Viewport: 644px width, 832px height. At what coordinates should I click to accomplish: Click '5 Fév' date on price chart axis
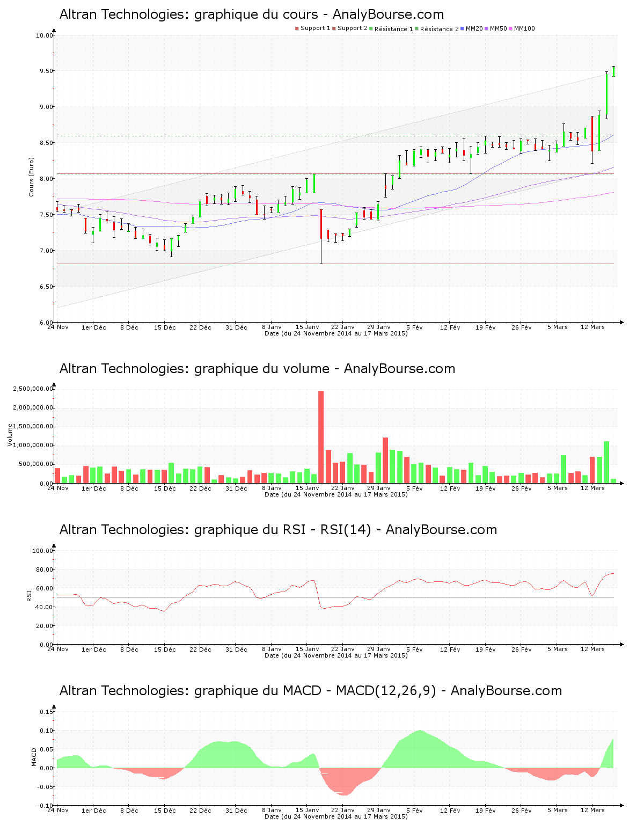click(x=414, y=327)
